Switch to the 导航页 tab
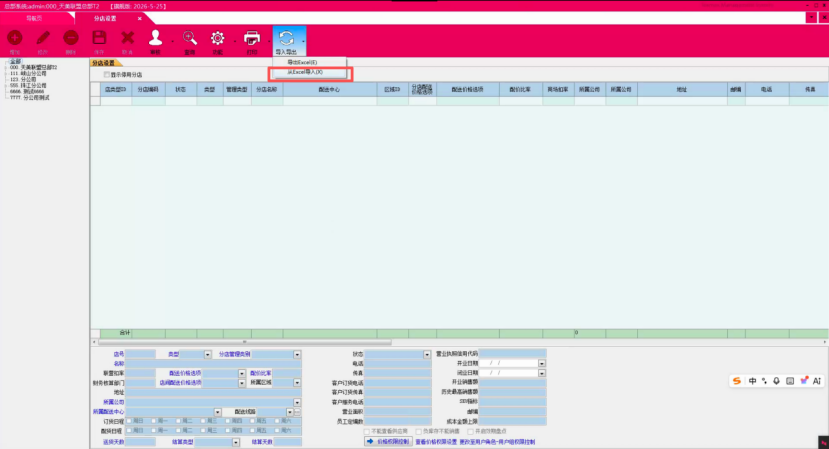 [x=34, y=19]
